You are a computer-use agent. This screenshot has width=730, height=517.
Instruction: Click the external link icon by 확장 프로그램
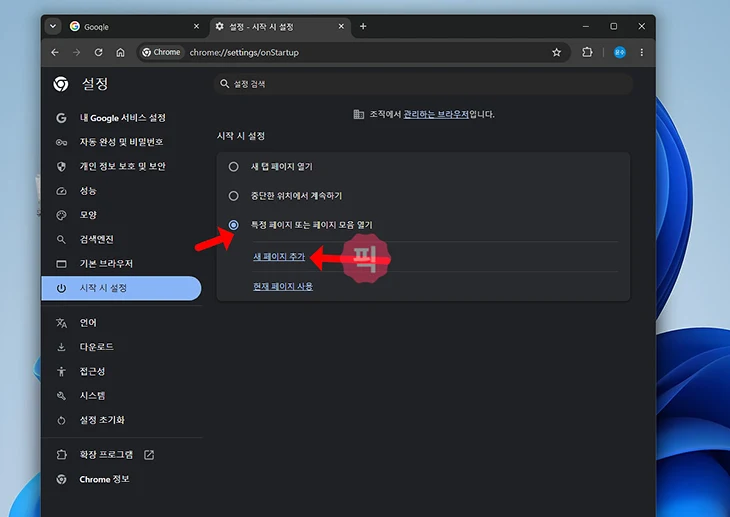149,455
